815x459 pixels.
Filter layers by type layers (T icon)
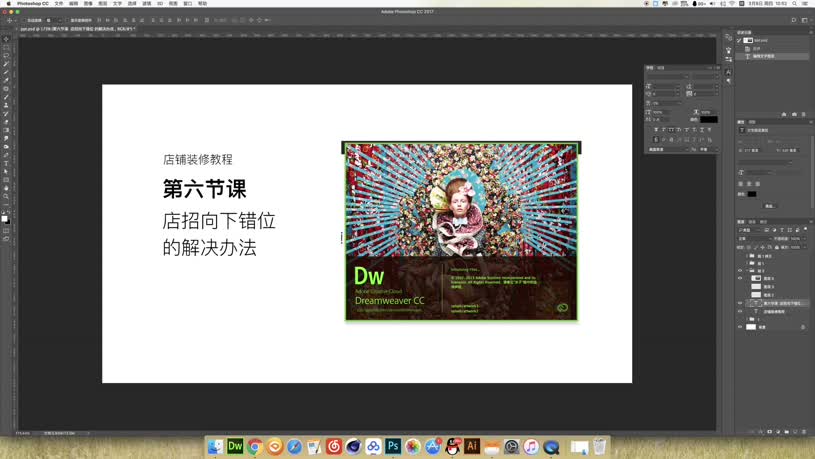coord(782,230)
